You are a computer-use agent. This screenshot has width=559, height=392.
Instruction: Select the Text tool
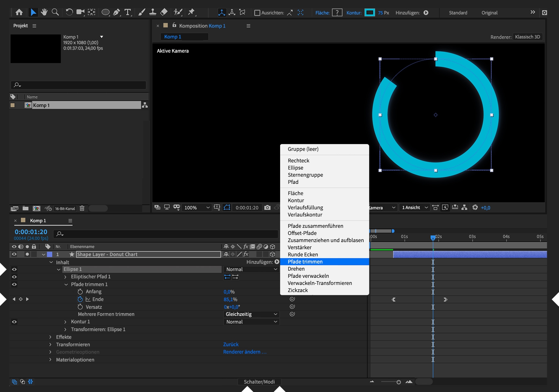pyautogui.click(x=127, y=12)
